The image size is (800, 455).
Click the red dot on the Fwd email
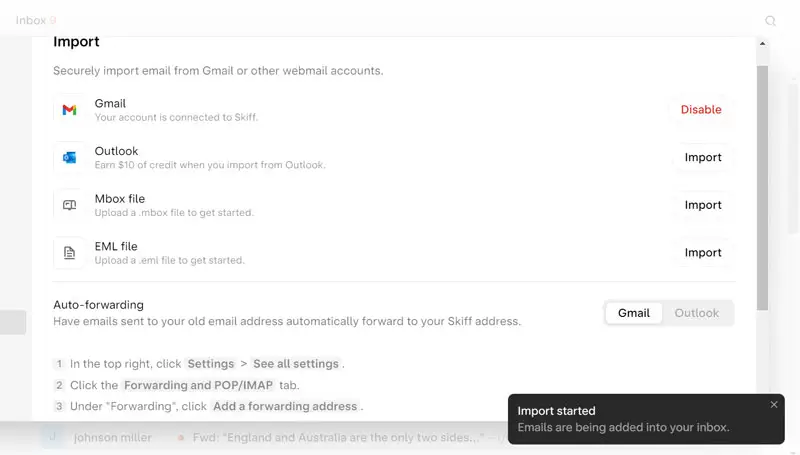point(181,438)
